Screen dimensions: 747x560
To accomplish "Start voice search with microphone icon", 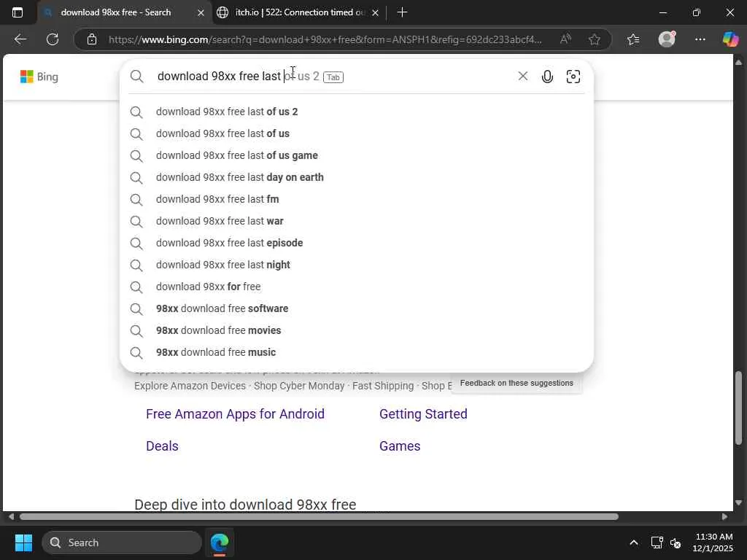I will coord(547,77).
